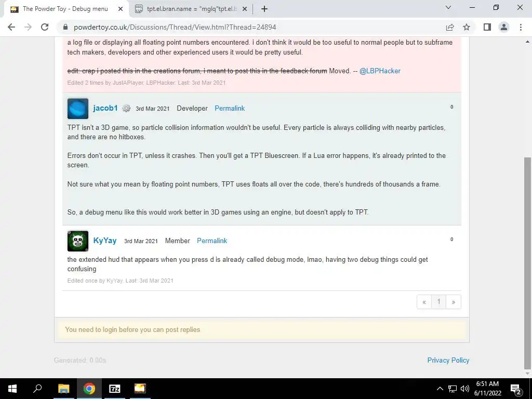
Task: Visit KyYay's user profile
Action: [105, 241]
